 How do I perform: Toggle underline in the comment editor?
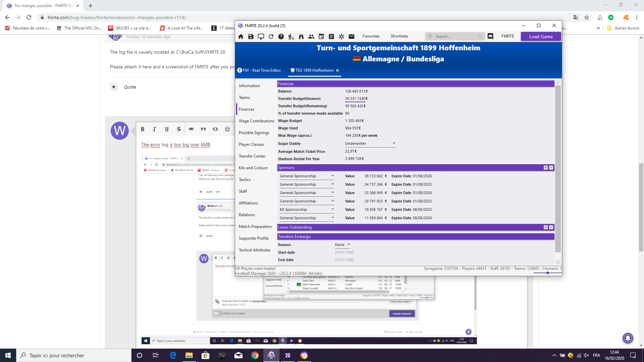167,129
